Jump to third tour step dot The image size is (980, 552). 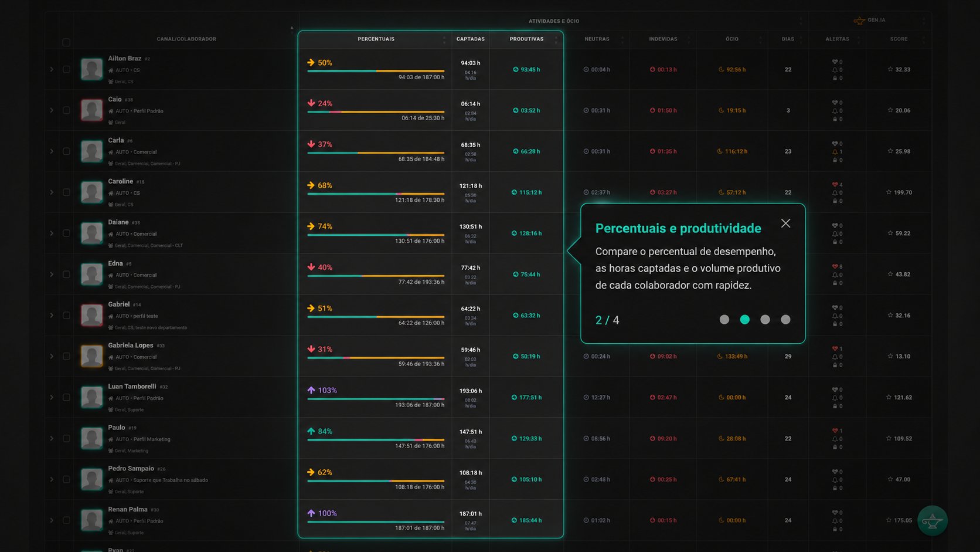click(x=765, y=320)
